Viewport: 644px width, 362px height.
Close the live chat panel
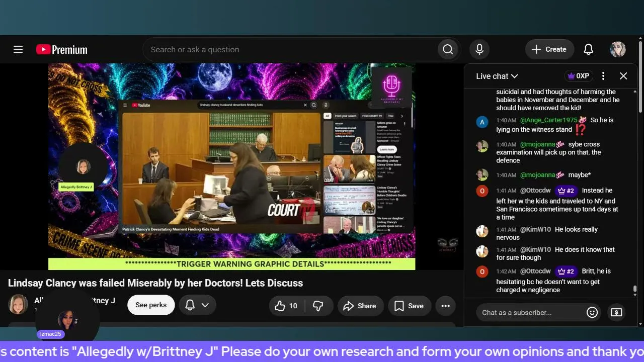coord(623,76)
